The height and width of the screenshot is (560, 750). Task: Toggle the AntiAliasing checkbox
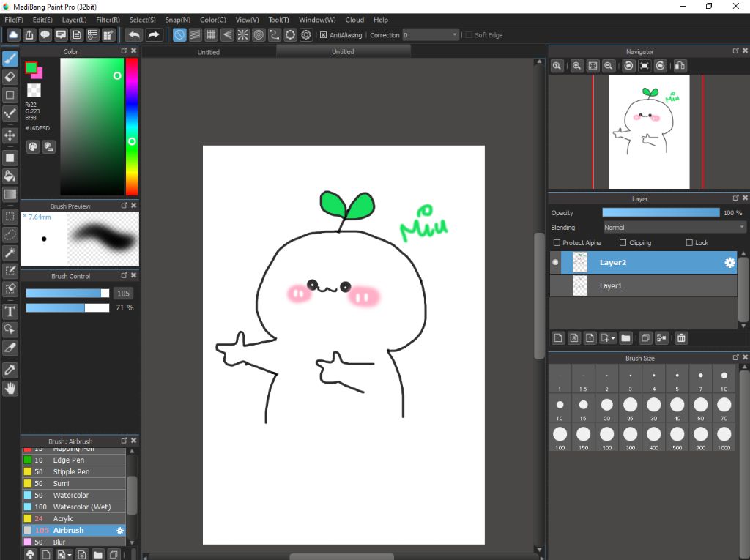coord(323,35)
